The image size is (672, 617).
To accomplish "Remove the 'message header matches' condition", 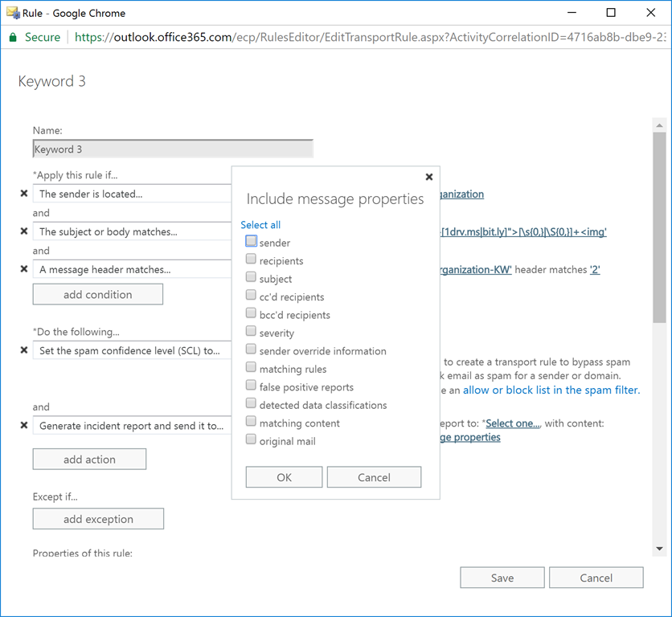I will tap(24, 269).
